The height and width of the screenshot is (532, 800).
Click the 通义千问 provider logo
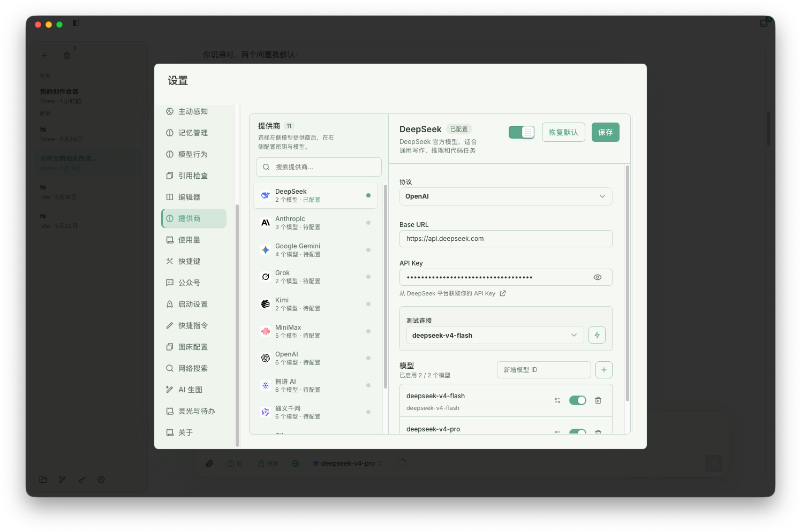[x=265, y=412]
